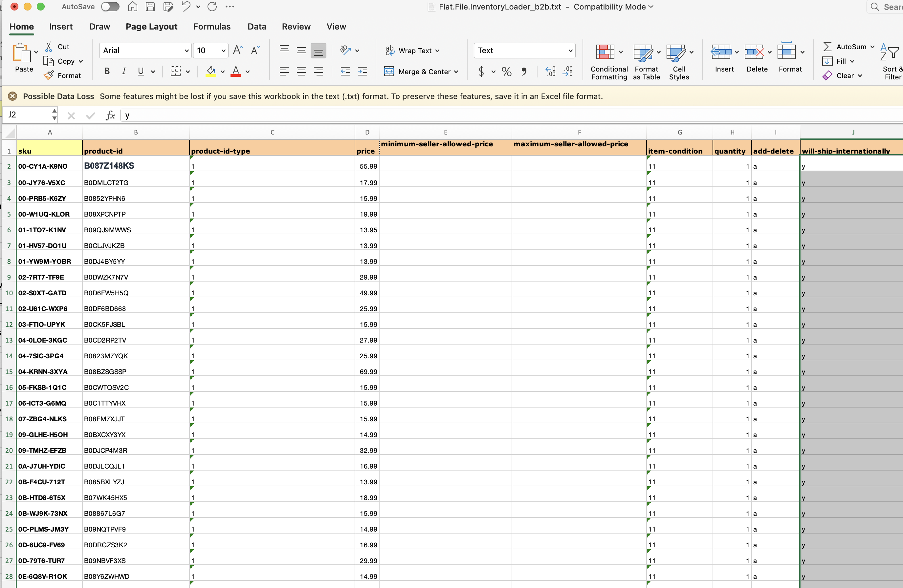Center text horizontally

point(301,71)
